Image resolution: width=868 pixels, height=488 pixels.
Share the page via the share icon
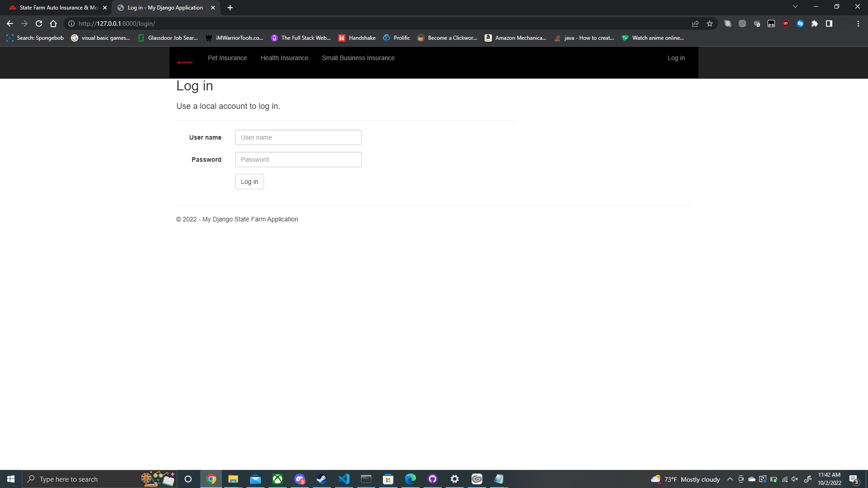(x=695, y=23)
